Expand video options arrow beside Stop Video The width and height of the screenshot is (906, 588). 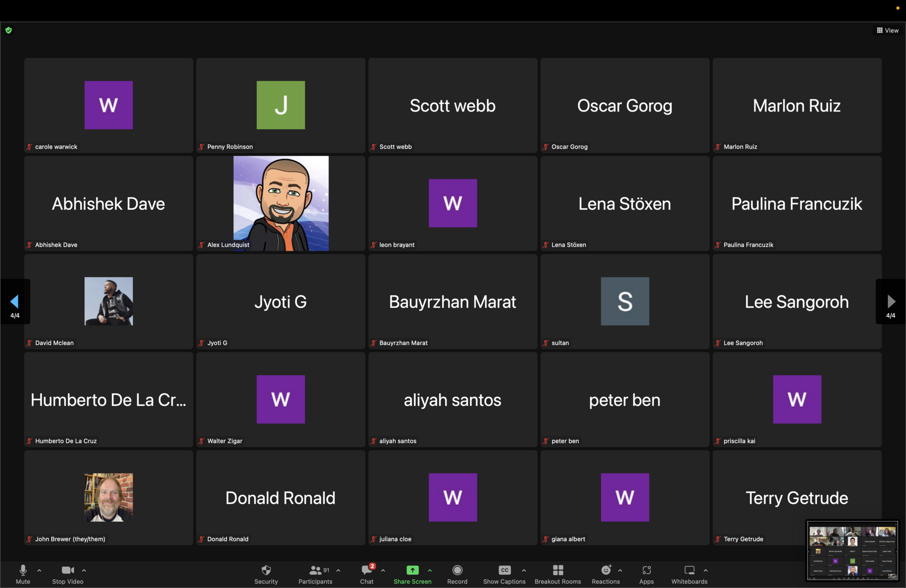tap(84, 570)
